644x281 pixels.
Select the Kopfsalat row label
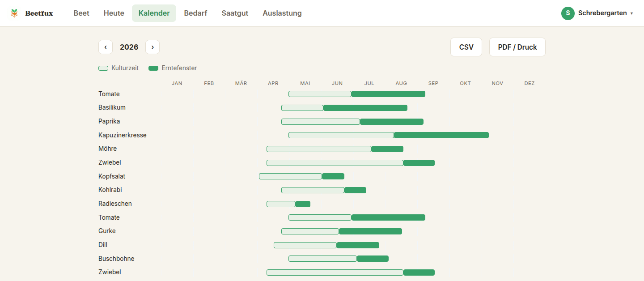click(112, 176)
